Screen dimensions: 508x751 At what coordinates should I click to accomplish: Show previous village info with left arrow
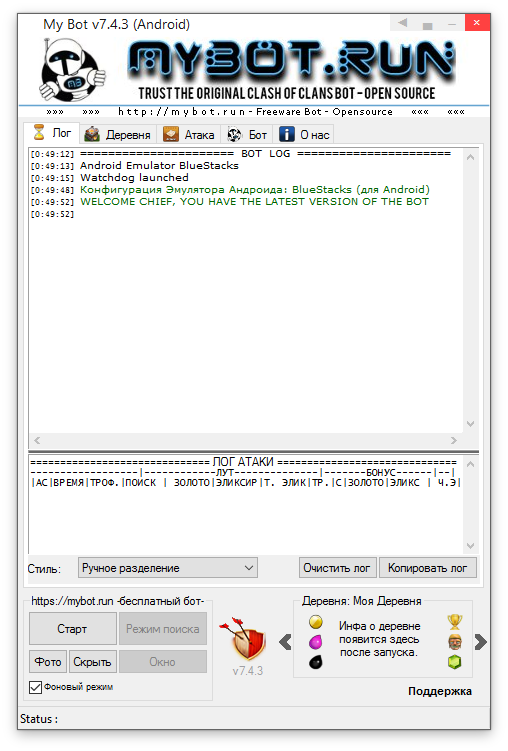click(285, 642)
